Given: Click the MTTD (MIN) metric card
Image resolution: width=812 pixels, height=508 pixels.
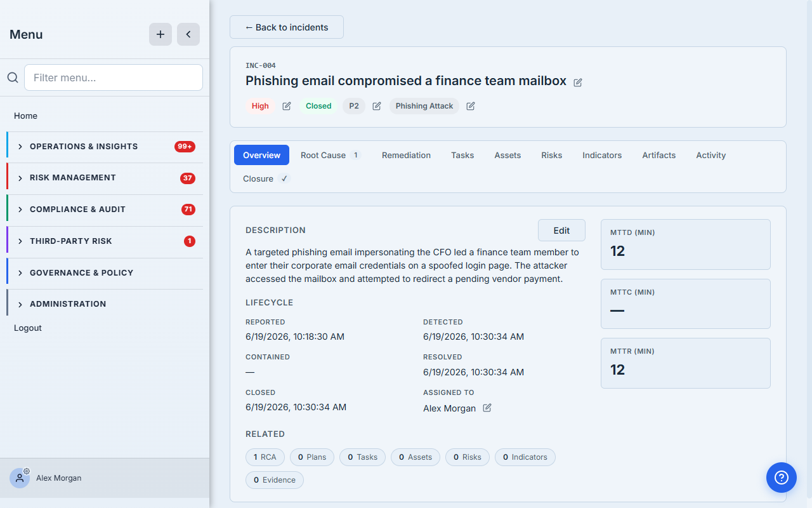Looking at the screenshot, I should pyautogui.click(x=686, y=244).
